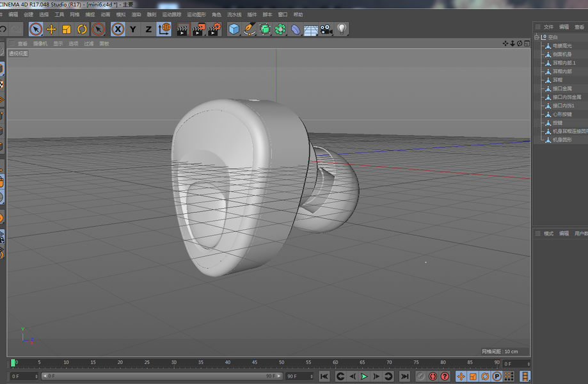588x384 pixels.
Task: Select the 耳帽内部.1 object
Action: coord(564,63)
